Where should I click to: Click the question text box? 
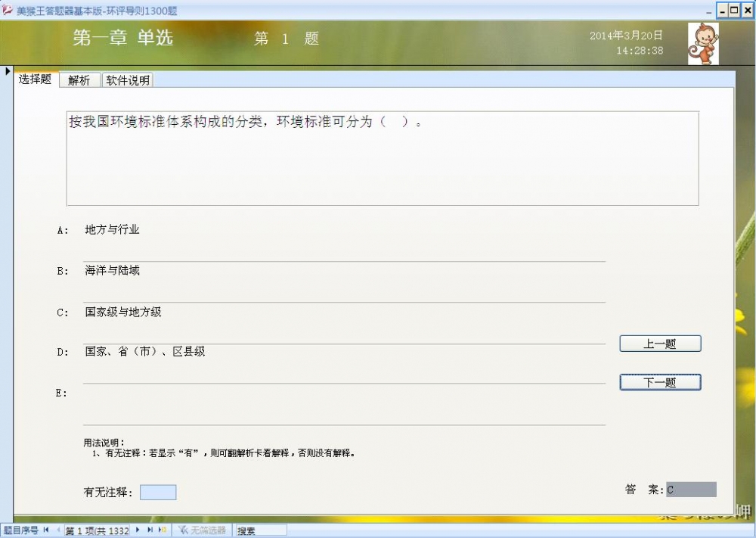tap(382, 159)
